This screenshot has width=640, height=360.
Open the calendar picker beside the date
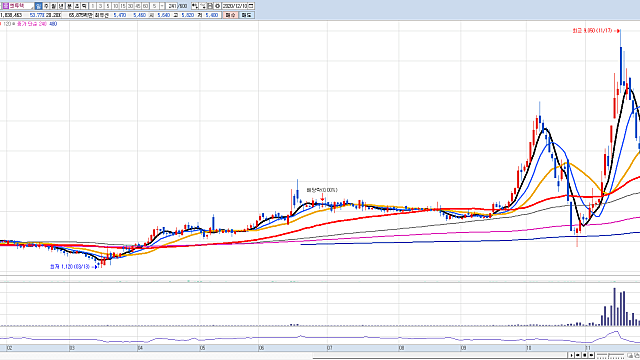point(251,6)
